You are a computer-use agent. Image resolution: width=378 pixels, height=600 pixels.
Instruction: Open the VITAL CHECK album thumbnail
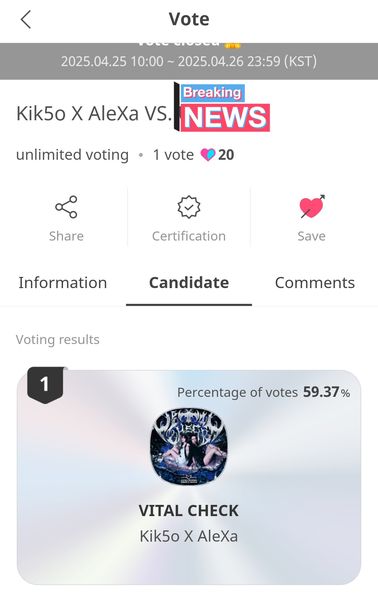tap(189, 447)
